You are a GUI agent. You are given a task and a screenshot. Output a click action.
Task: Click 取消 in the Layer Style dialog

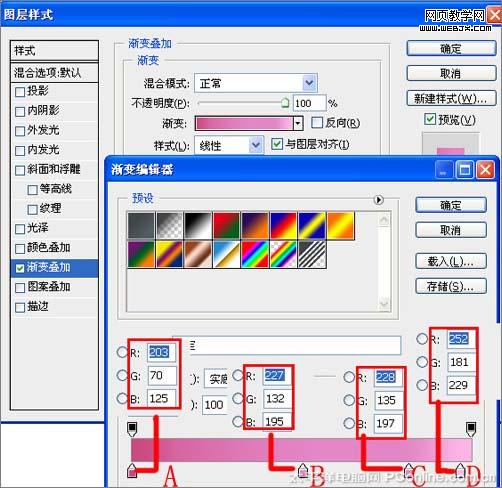[451, 73]
